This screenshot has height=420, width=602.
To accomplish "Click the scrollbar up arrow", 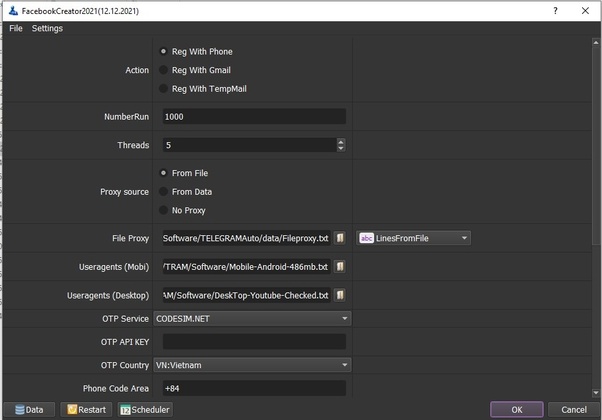I will coord(596,42).
